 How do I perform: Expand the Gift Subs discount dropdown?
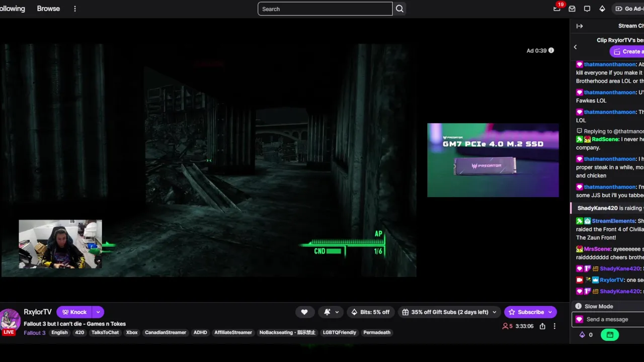click(494, 312)
